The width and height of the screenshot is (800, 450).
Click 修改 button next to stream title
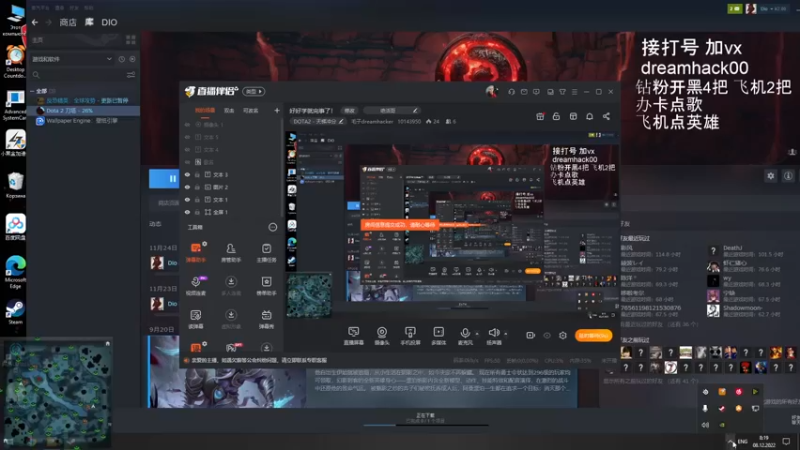pos(349,111)
